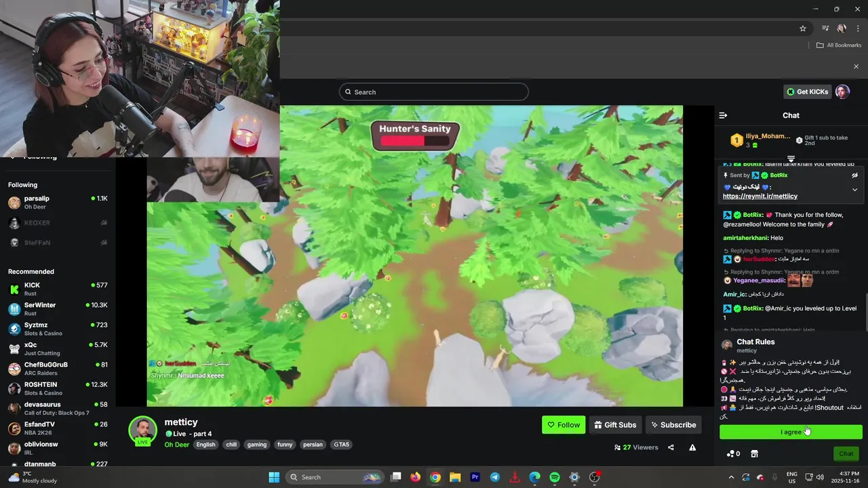Open the viewers count icon
868x488 pixels.
point(617,447)
